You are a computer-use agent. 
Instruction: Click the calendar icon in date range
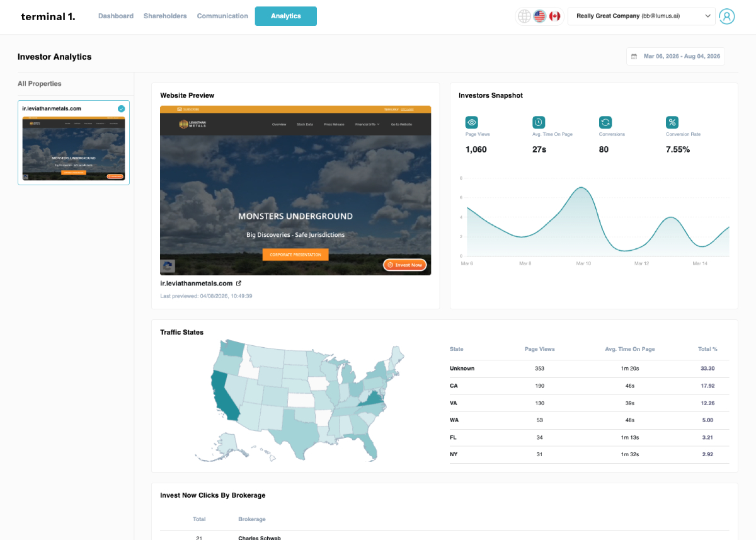[x=634, y=57]
